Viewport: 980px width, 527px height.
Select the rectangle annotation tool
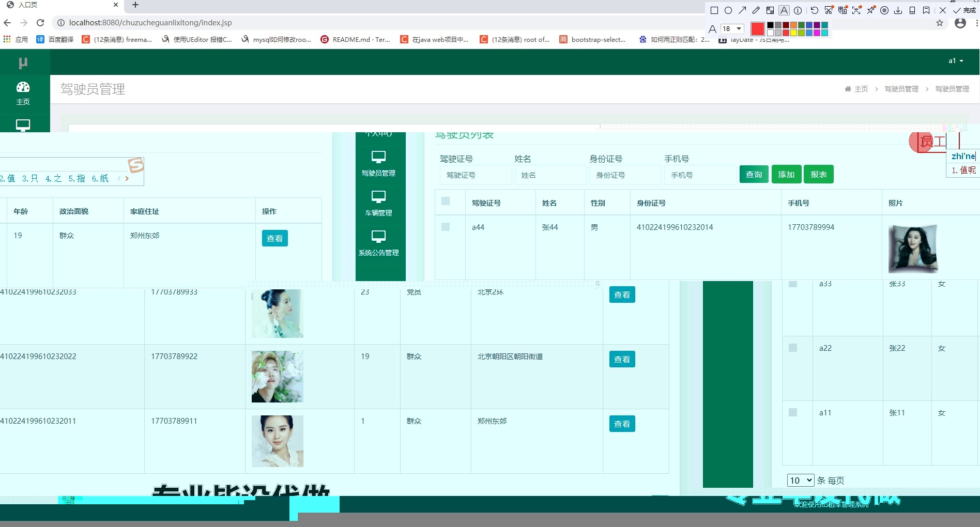[714, 10]
